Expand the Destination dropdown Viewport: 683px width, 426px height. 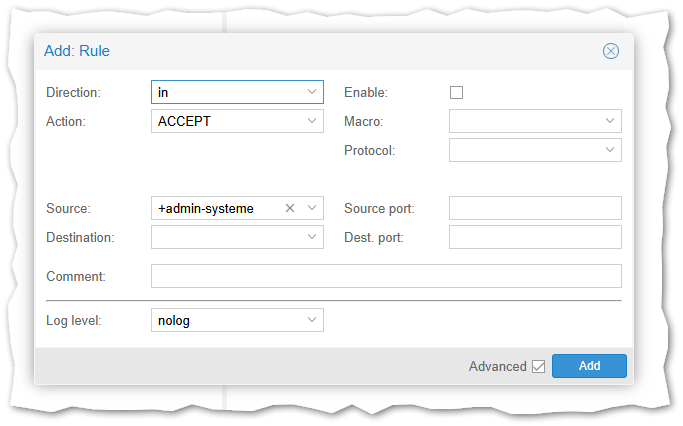point(312,237)
